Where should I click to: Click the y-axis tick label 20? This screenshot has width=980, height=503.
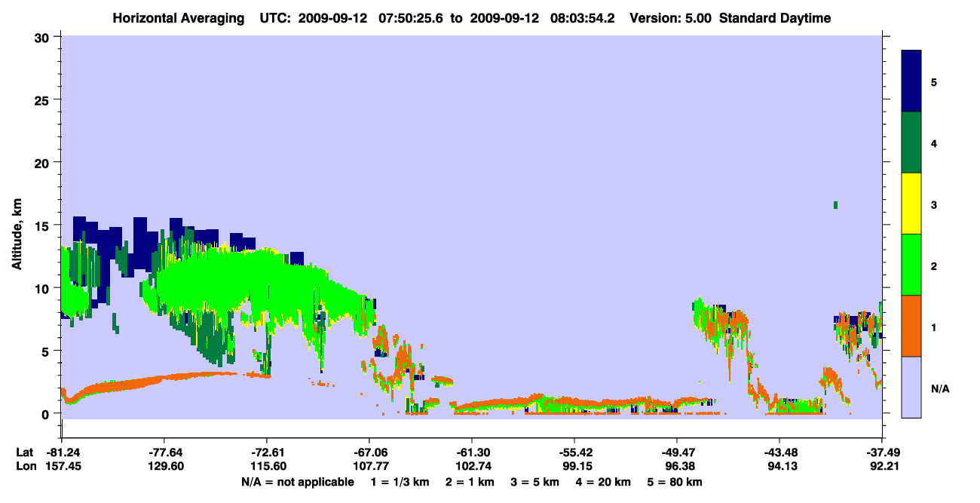tap(43, 162)
